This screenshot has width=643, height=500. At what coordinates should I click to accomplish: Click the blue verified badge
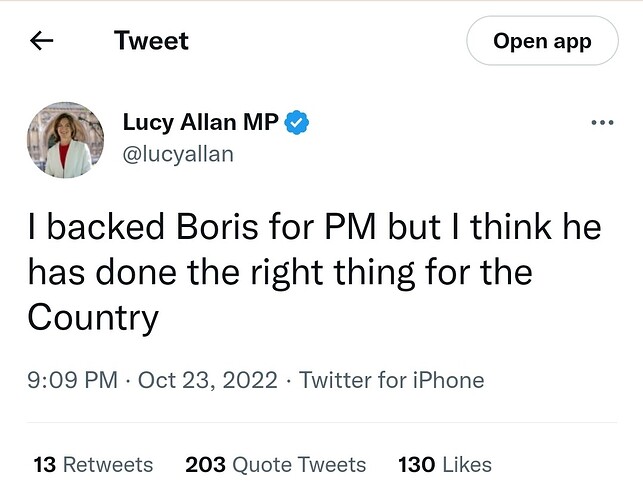point(296,122)
